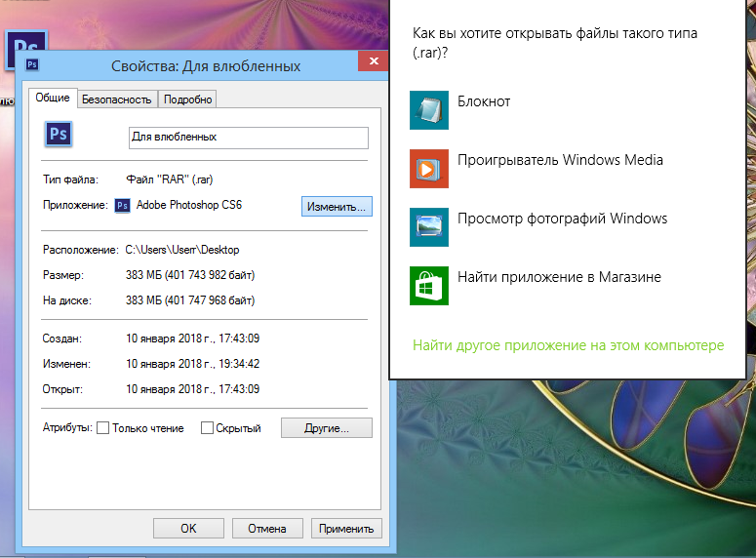
Task: Click "Найти другое приложение на этом компьютере" link
Action: pos(568,345)
